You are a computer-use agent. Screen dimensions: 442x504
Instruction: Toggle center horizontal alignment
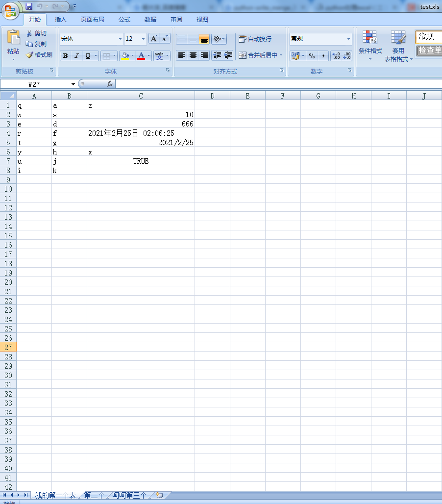coord(193,55)
